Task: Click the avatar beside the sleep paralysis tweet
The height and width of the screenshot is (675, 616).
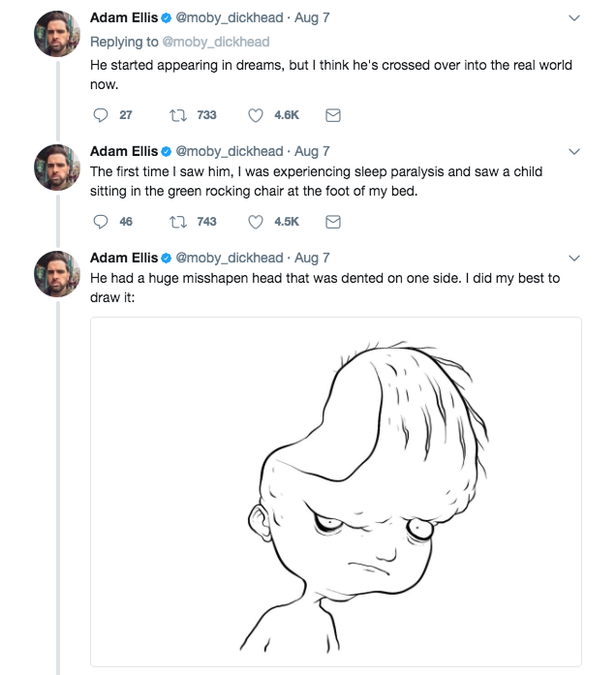Action: [56, 168]
